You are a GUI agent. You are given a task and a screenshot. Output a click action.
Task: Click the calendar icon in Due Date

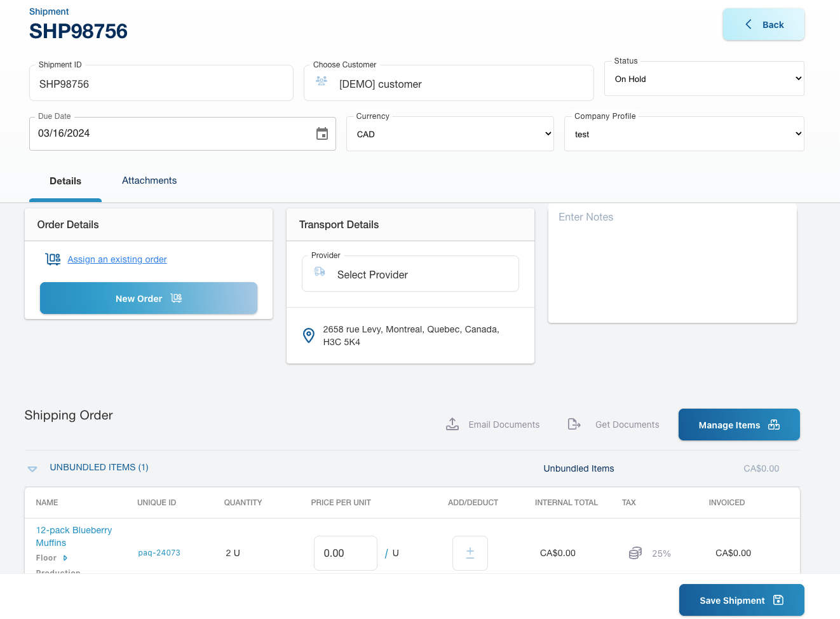pyautogui.click(x=322, y=133)
